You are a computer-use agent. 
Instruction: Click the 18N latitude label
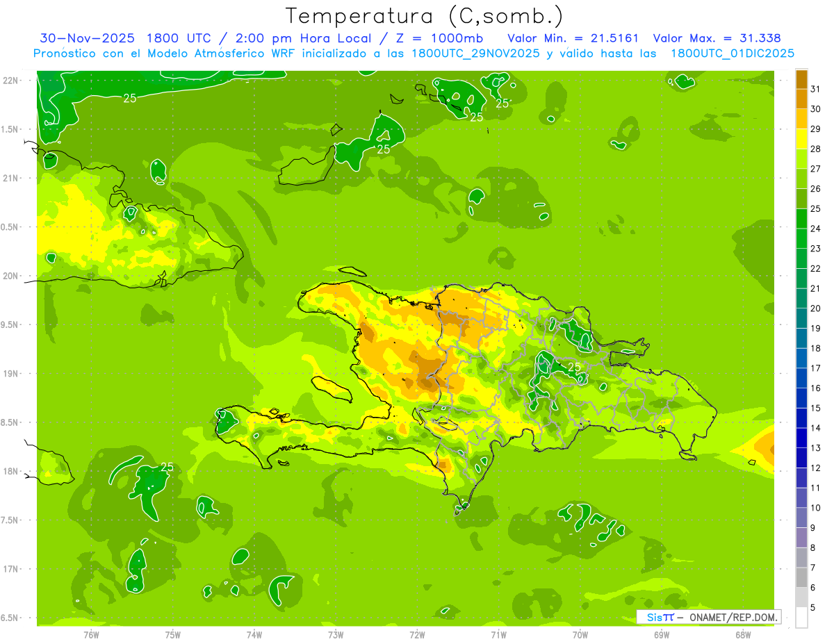tap(12, 471)
